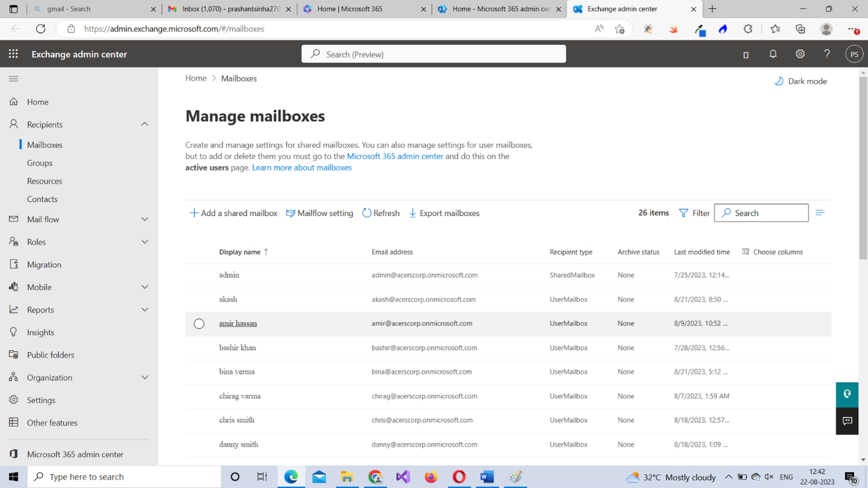Open settings gear in header
Viewport: 868px width, 488px height.
[800, 54]
